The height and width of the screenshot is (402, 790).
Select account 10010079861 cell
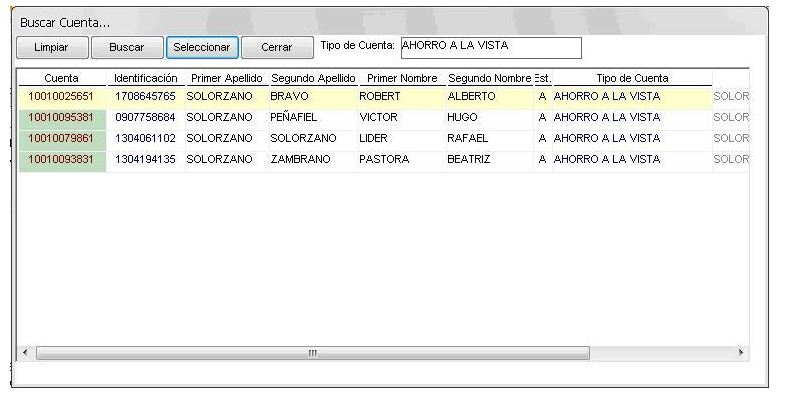tap(61, 139)
